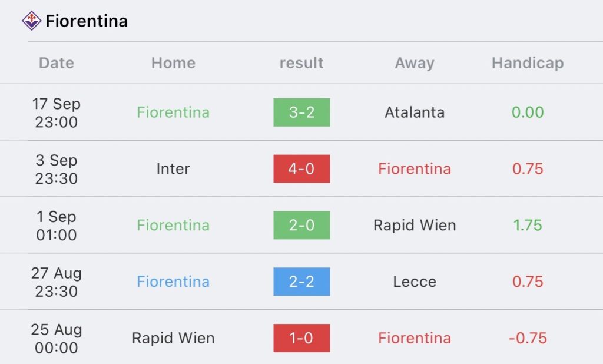Select the Away column header
Viewport: 603px width, 364px height.
415,63
